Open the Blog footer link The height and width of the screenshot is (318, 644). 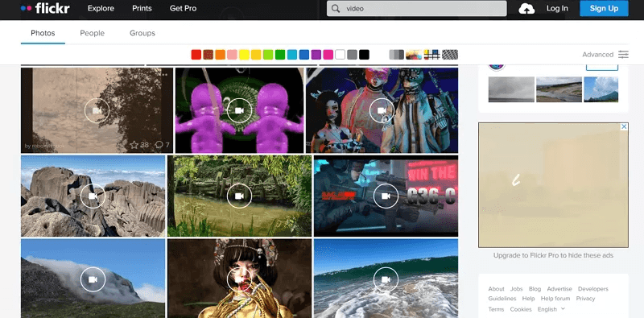click(x=535, y=289)
